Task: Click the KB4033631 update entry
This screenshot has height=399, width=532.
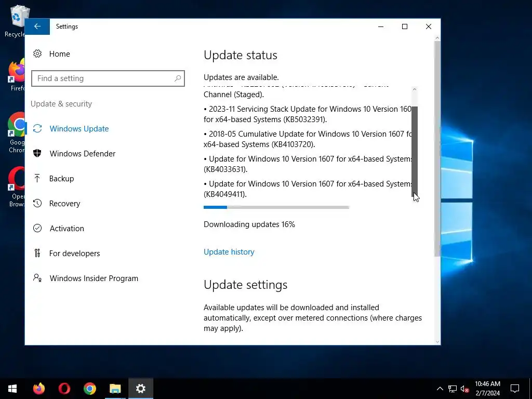Action: (308, 164)
